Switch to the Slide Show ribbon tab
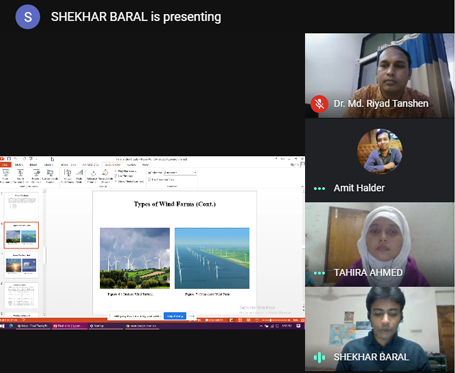The image size is (455, 373). [112, 165]
